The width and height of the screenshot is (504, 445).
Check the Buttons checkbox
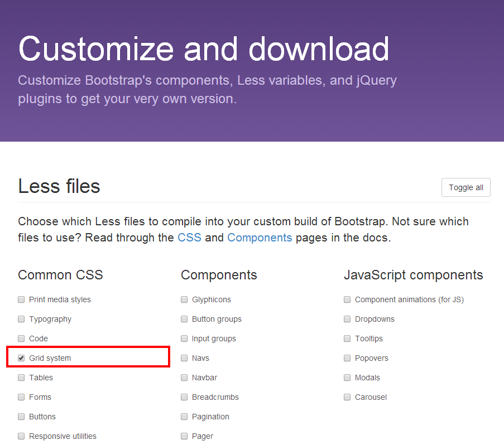click(x=21, y=417)
